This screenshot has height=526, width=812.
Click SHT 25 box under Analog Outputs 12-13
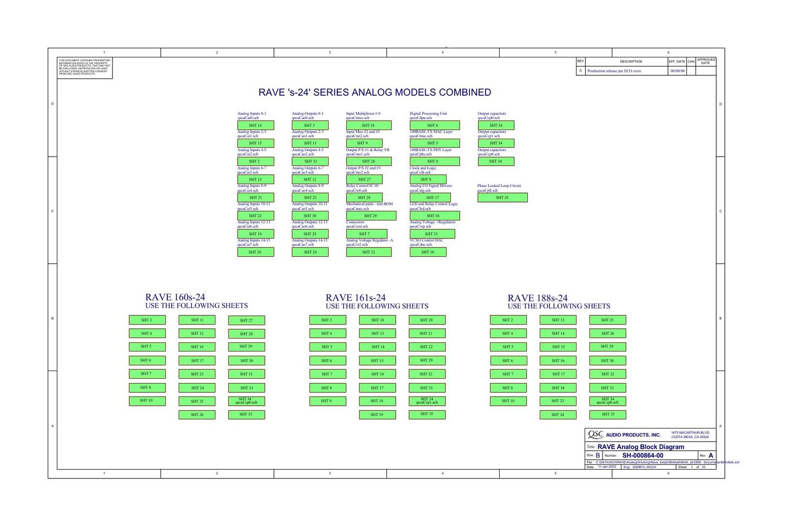pos(310,234)
